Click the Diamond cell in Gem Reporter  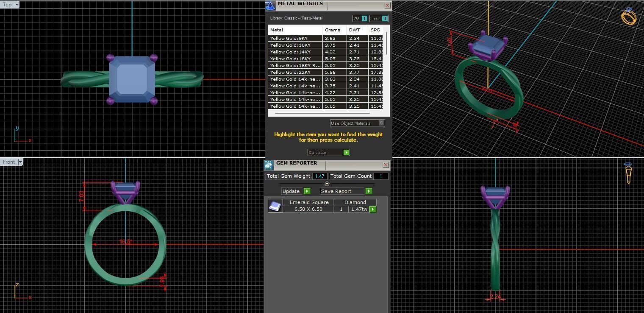point(355,202)
